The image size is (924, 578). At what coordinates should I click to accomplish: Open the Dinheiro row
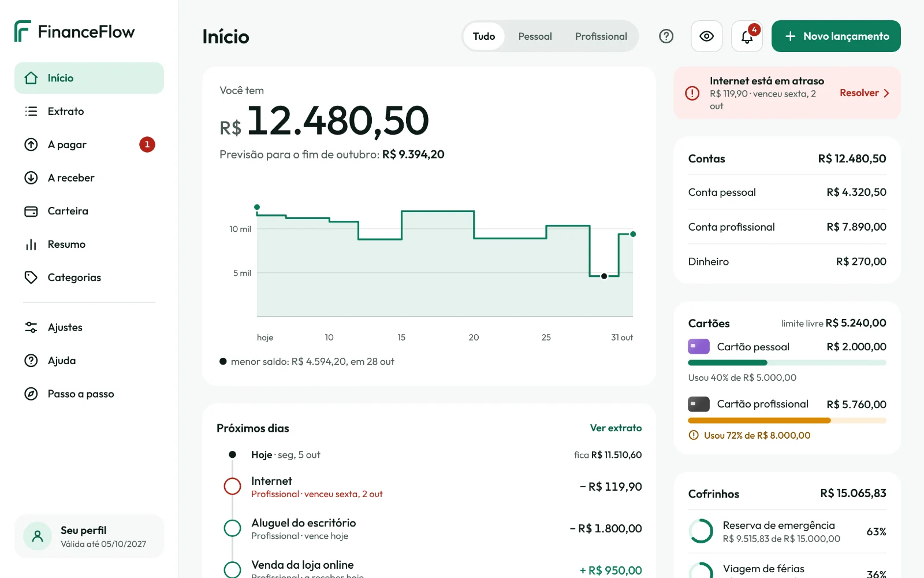[x=787, y=262]
